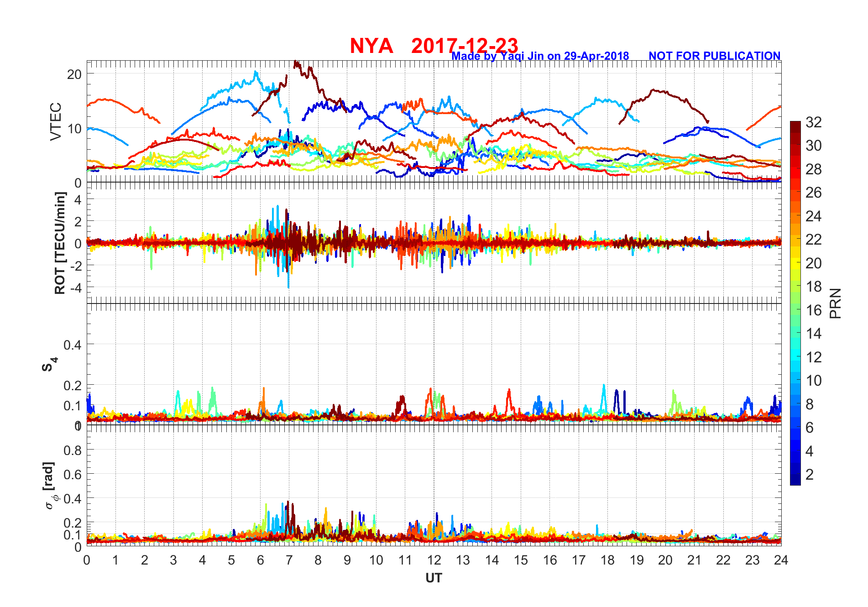
Task: Click UT axis tick label 3
Action: [x=173, y=560]
